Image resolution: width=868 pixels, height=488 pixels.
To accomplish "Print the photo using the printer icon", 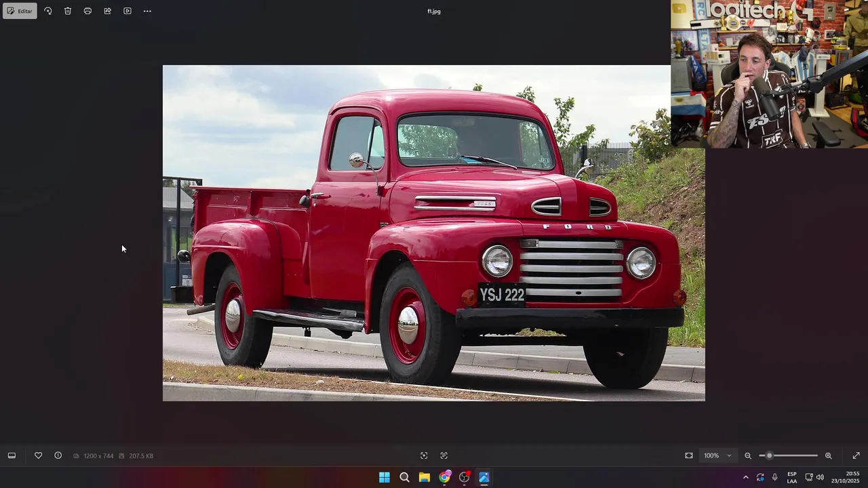I will pyautogui.click(x=87, y=11).
